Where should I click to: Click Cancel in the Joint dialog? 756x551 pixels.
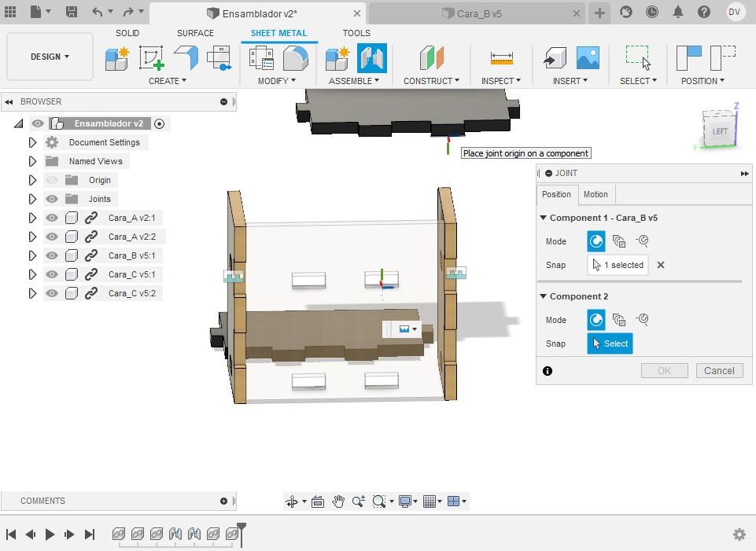(x=719, y=371)
